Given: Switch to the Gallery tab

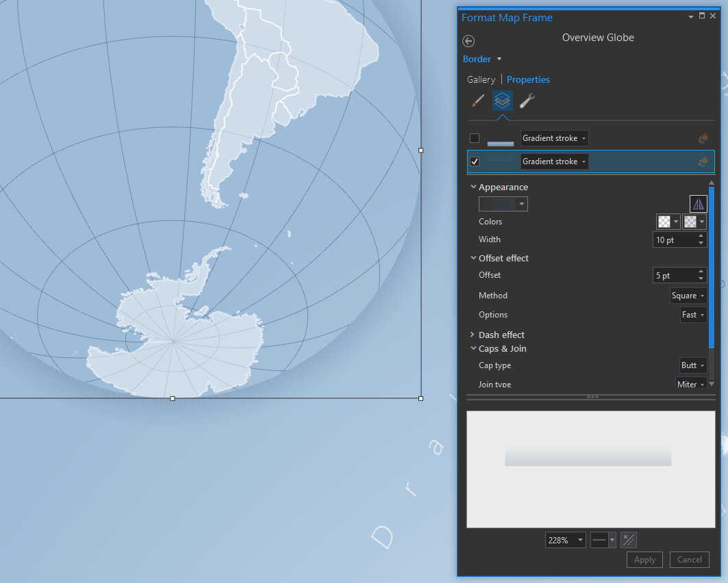Looking at the screenshot, I should pos(481,80).
